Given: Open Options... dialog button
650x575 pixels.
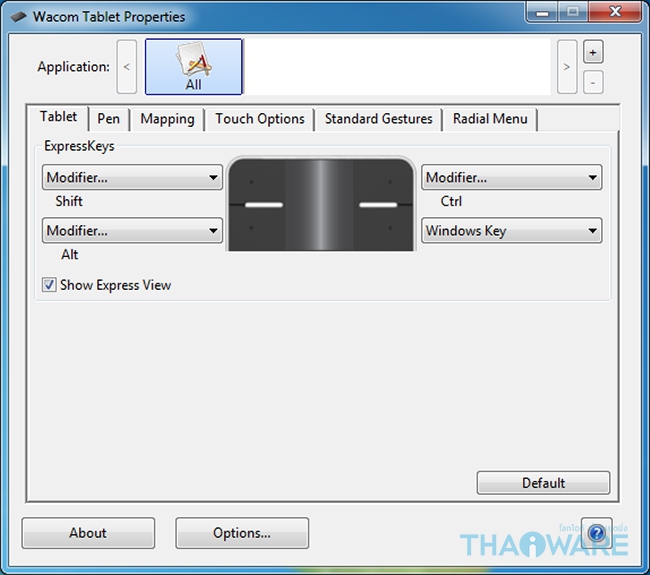Looking at the screenshot, I should click(x=242, y=533).
